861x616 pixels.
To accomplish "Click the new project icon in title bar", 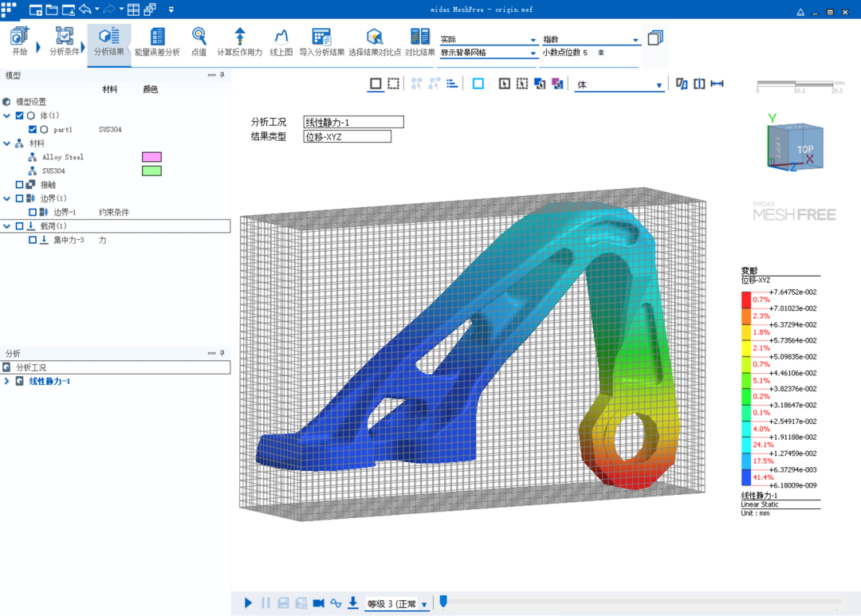I will [36, 10].
